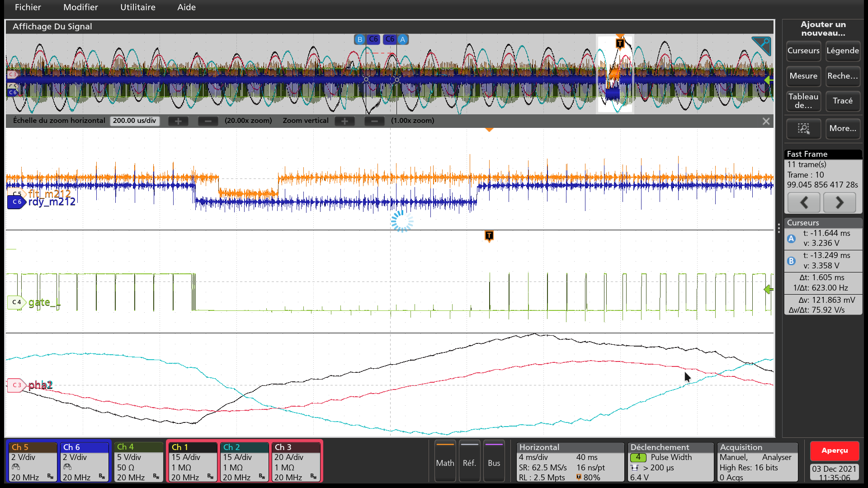
Task: Close the zoom control bar
Action: 766,121
